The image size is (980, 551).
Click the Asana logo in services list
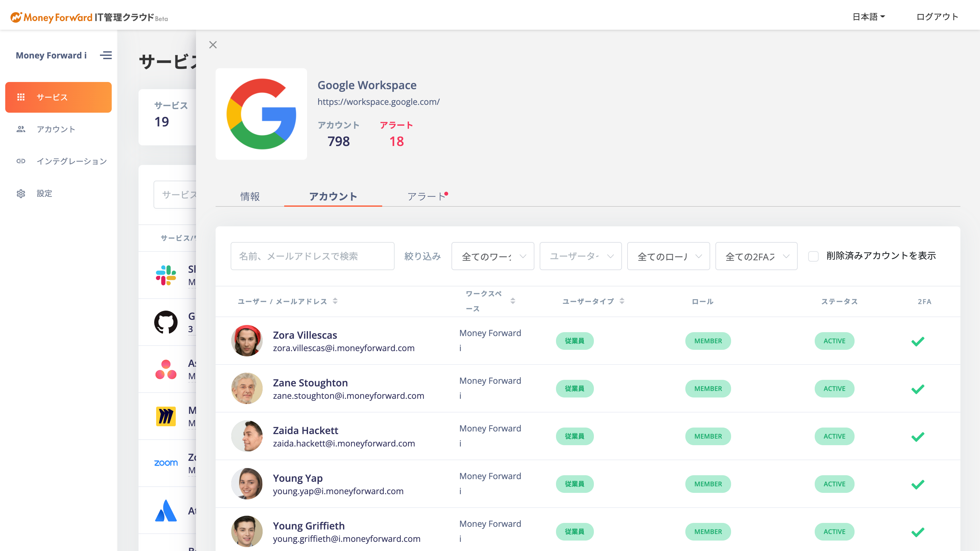(x=166, y=370)
